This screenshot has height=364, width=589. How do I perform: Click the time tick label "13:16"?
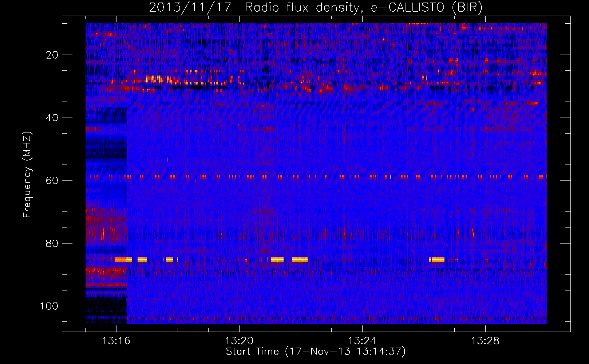(116, 341)
